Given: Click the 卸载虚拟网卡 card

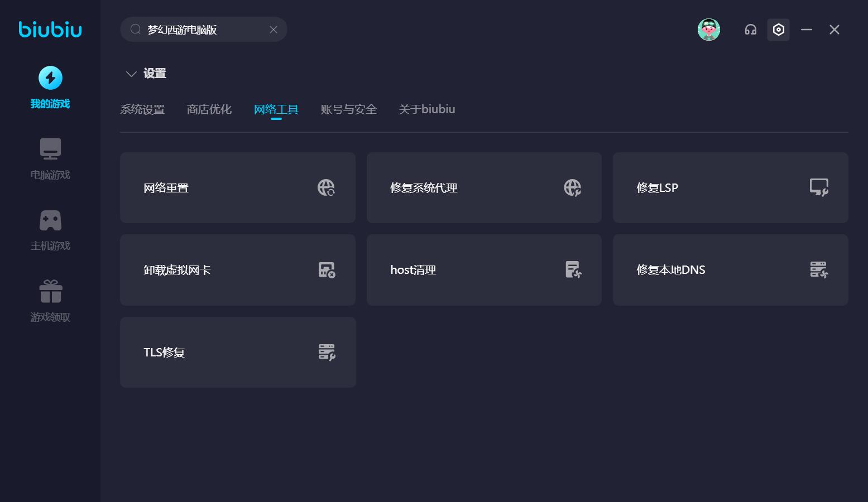Looking at the screenshot, I should [x=237, y=270].
